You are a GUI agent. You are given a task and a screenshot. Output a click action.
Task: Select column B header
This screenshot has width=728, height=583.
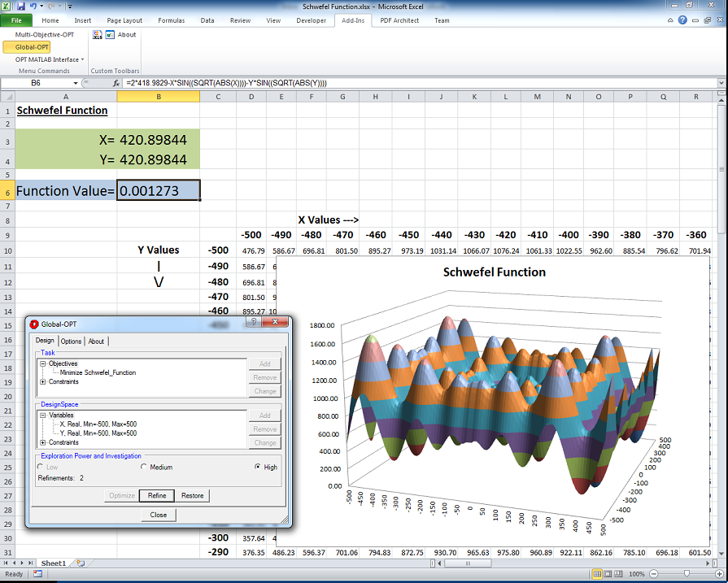(x=159, y=97)
